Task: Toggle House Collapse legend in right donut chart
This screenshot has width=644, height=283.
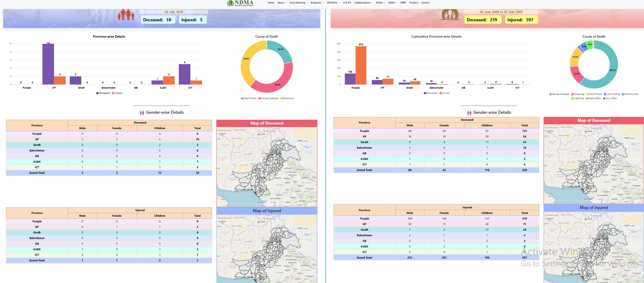Action: click(x=559, y=94)
